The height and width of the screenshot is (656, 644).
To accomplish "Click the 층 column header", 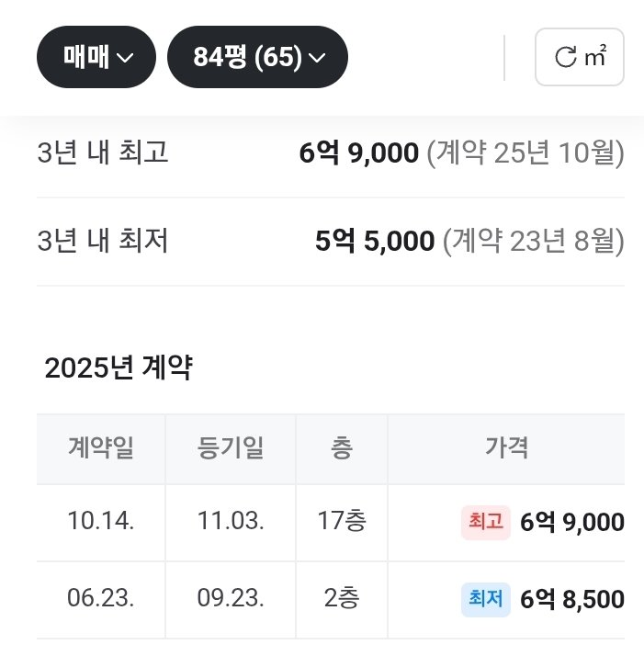I will click(341, 448).
